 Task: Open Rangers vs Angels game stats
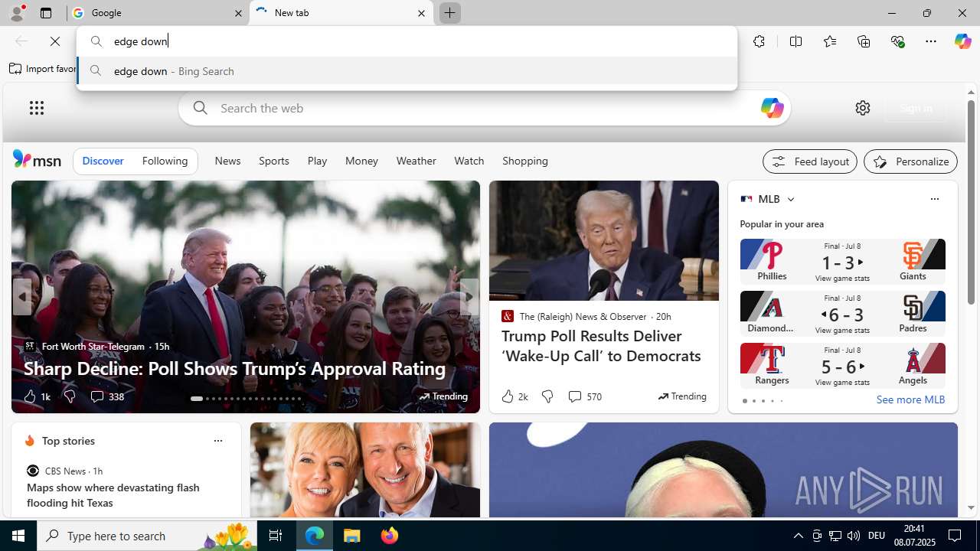tap(842, 366)
